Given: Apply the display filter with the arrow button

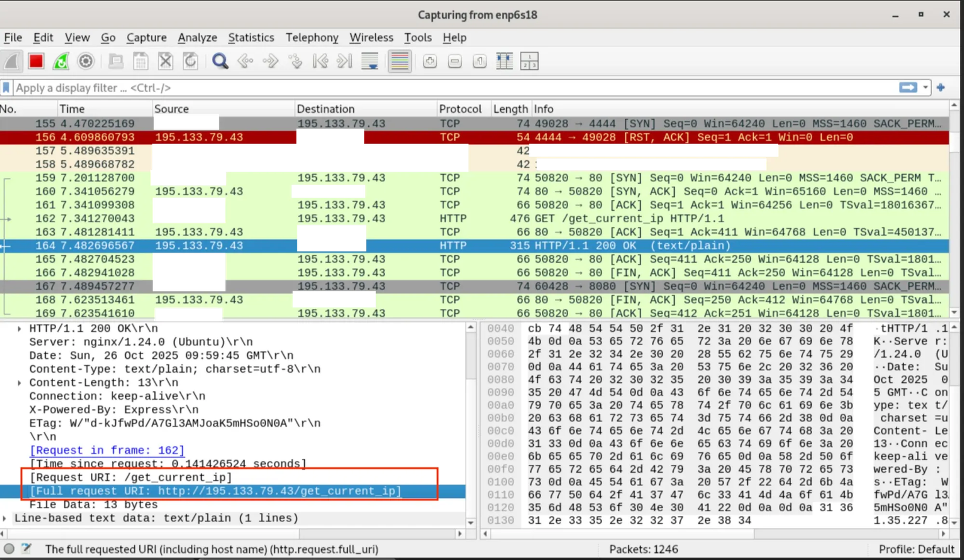Looking at the screenshot, I should pyautogui.click(x=908, y=88).
